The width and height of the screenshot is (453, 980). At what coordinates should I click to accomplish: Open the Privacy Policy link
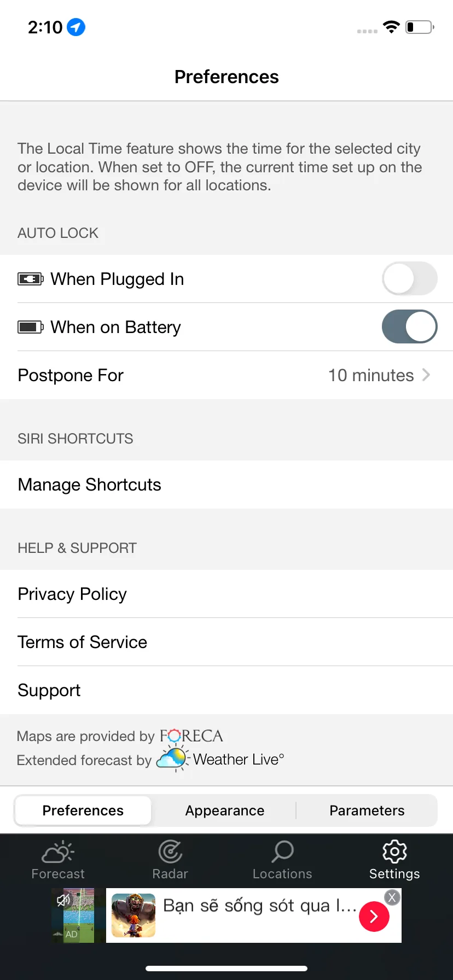tap(72, 594)
